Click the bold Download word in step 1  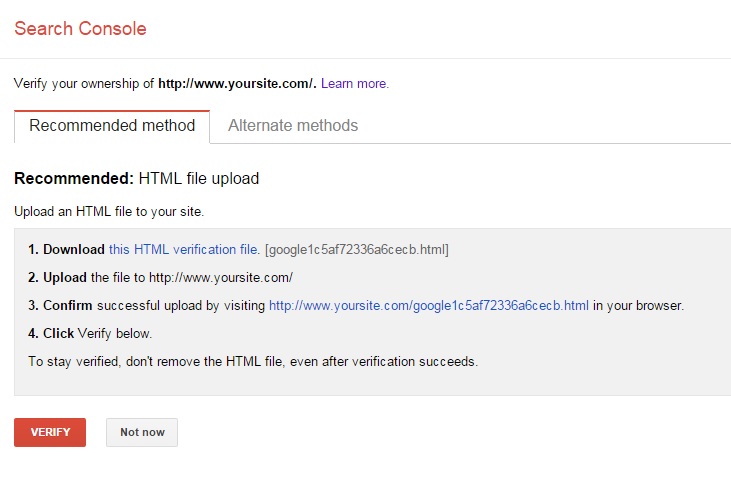pyautogui.click(x=73, y=250)
